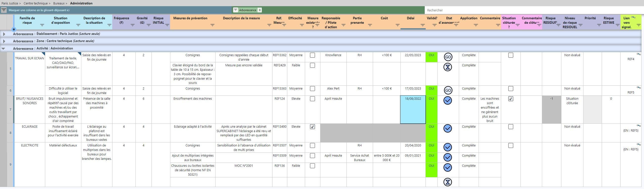The height and width of the screenshot is (189, 644).
Task: Open filter icon of Situation d'exposition column
Action: click(78, 25)
